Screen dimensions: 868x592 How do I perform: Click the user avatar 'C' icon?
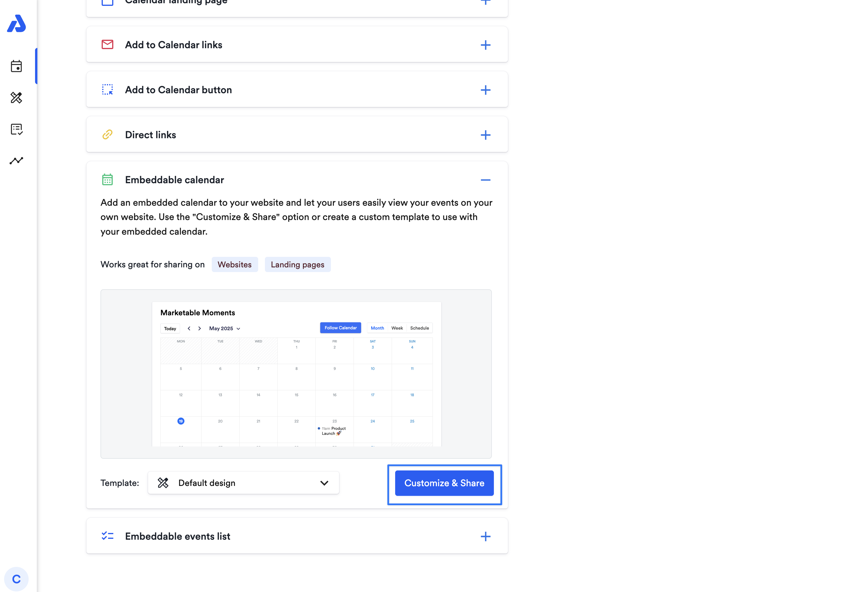[16, 579]
